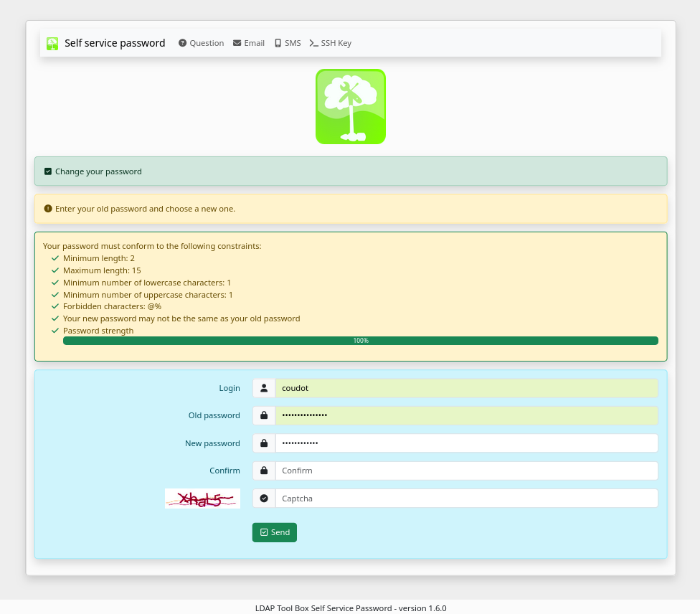Focus the New password field
The width and height of the screenshot is (700, 614).
click(x=466, y=443)
